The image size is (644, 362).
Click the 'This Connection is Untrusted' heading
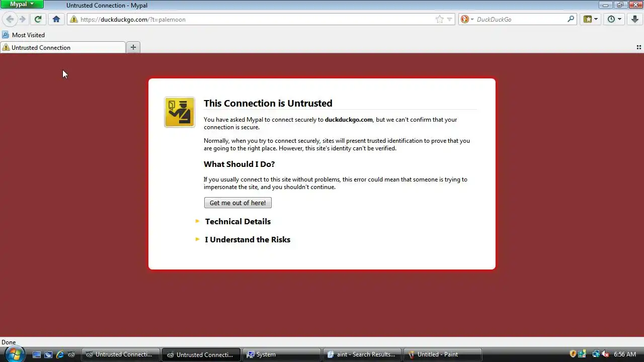pyautogui.click(x=268, y=103)
